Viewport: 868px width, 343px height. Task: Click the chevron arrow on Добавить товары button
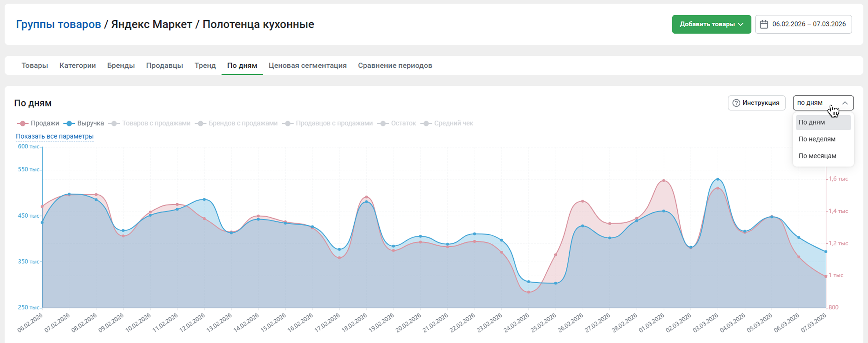741,24
